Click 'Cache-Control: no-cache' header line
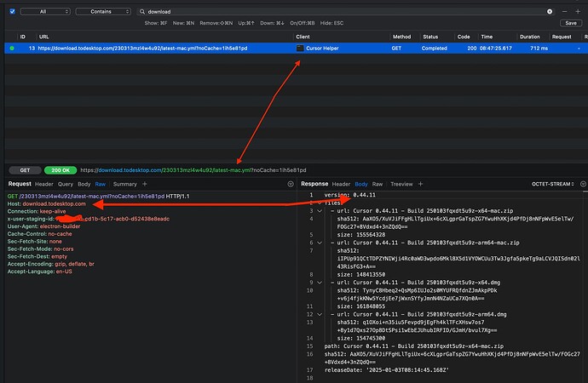This screenshot has height=383, width=588. [40, 234]
